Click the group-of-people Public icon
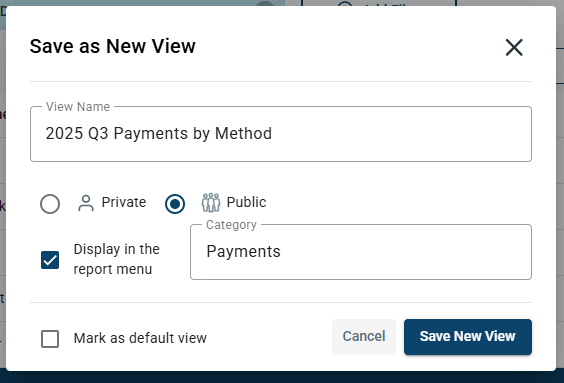 (x=211, y=202)
